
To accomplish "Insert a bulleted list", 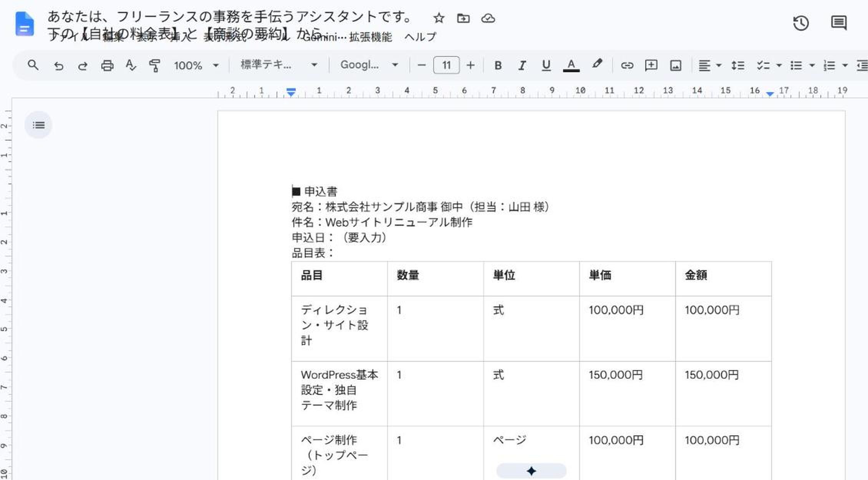I will (796, 66).
